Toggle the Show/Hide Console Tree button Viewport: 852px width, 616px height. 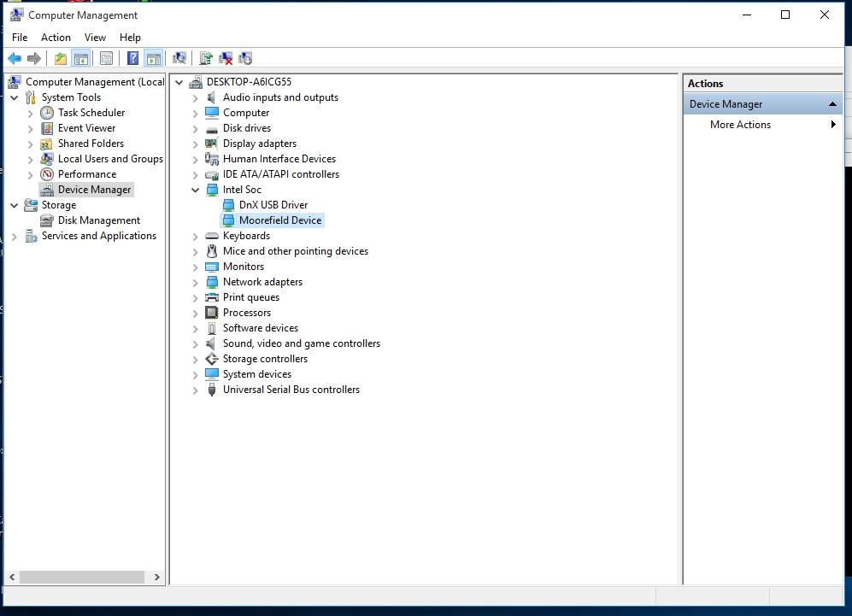81,58
